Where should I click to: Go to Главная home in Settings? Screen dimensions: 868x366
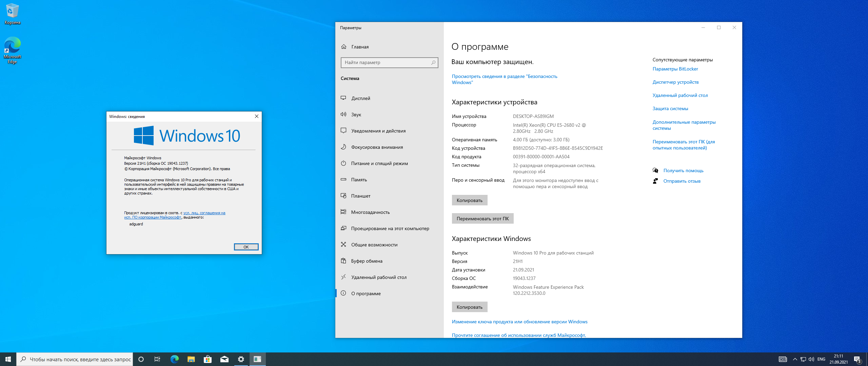pos(389,47)
